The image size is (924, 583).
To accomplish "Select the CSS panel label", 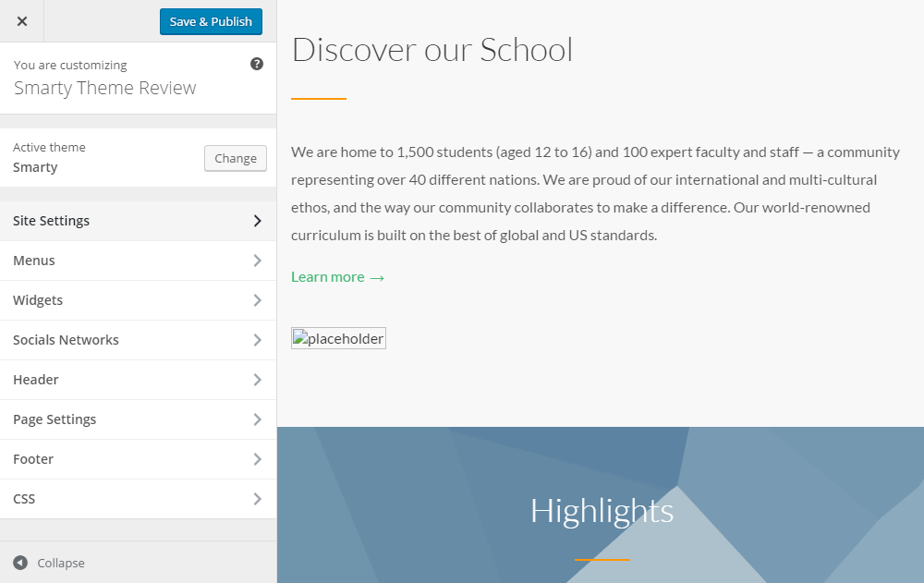I will coord(24,499).
